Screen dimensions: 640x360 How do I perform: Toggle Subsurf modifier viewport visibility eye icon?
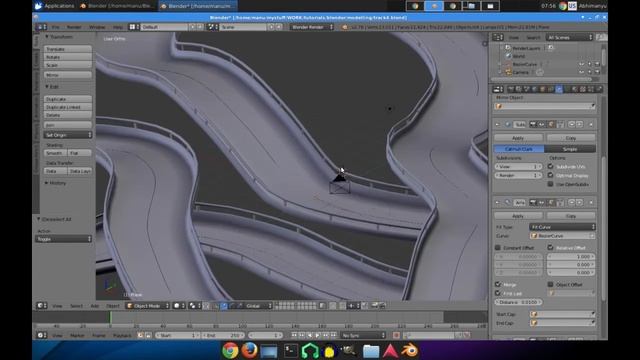[541, 124]
